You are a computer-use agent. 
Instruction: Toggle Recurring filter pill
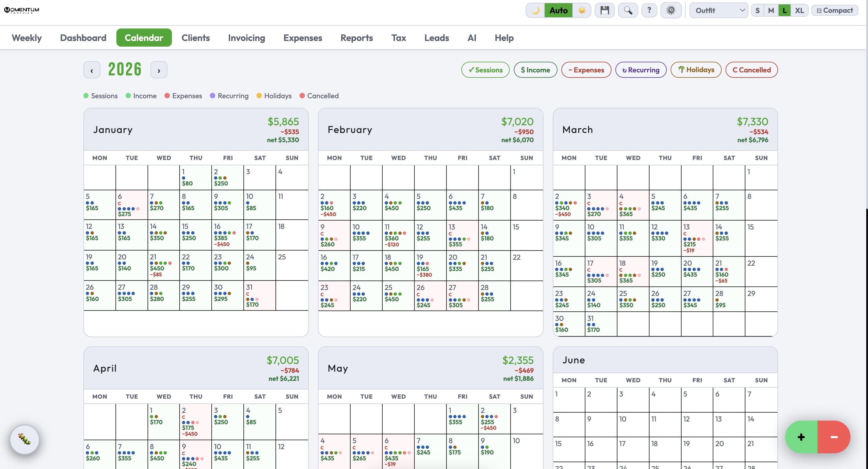[641, 70]
